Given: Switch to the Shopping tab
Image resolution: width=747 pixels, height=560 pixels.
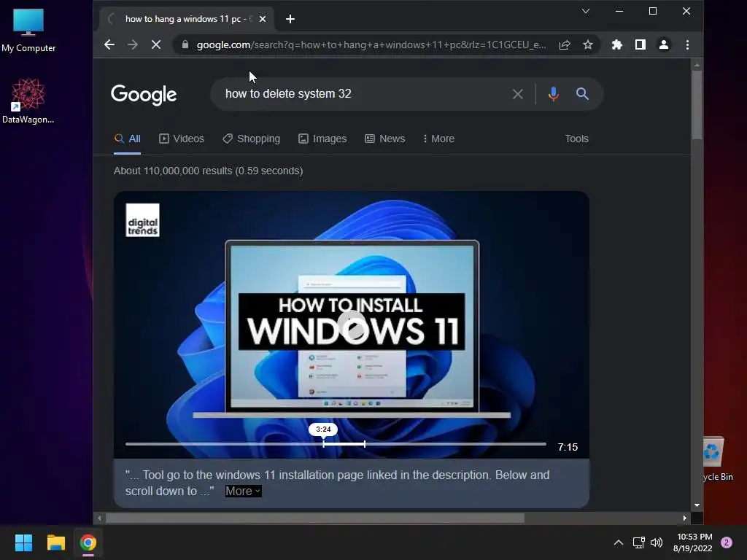Looking at the screenshot, I should [x=252, y=139].
